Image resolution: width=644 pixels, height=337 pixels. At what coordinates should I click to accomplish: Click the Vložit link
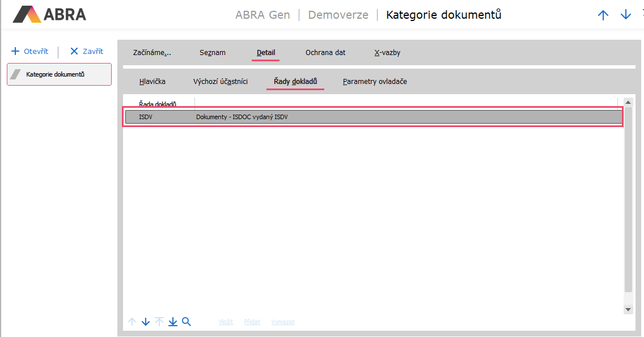tap(226, 322)
